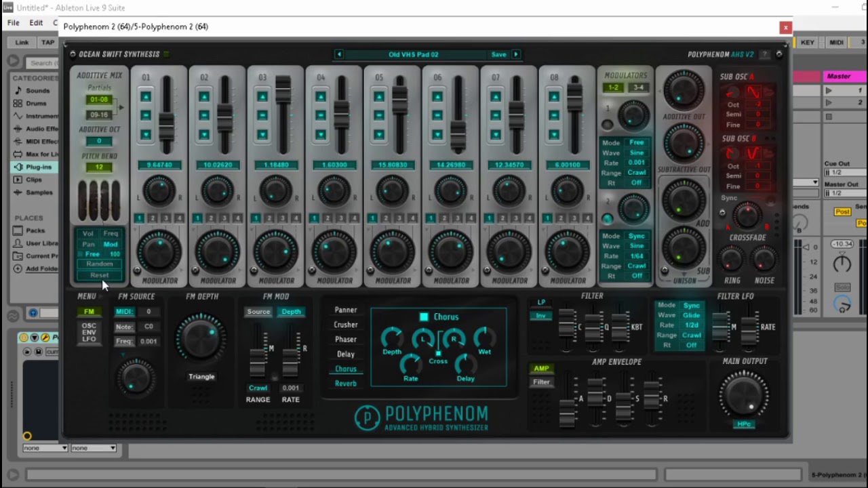The height and width of the screenshot is (488, 868).
Task: Open the Edit menu
Action: 36,23
